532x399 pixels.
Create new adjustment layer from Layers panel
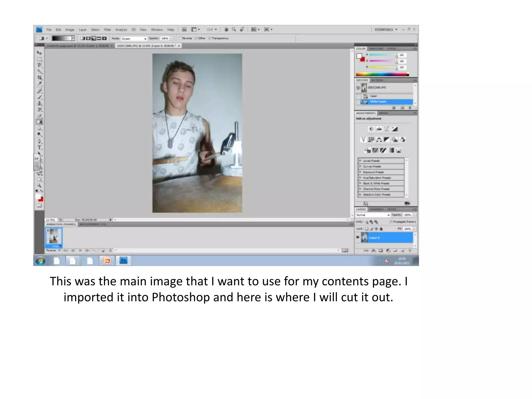(388, 251)
